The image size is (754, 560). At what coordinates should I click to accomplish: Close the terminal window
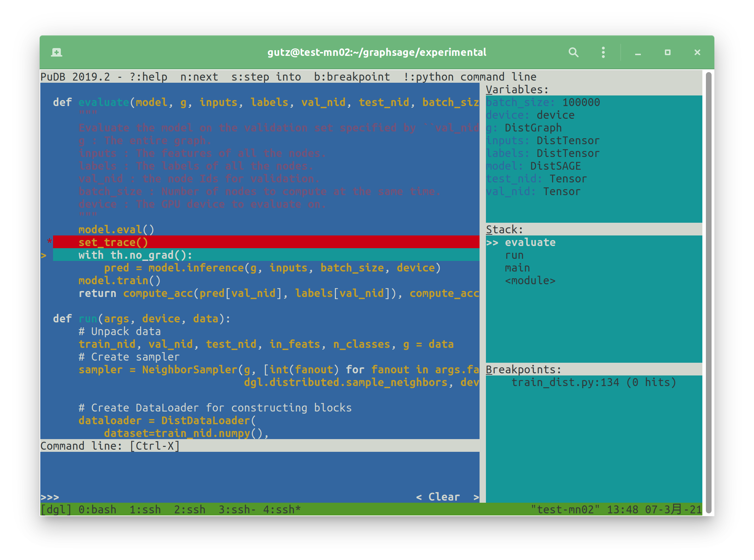pyautogui.click(x=697, y=52)
